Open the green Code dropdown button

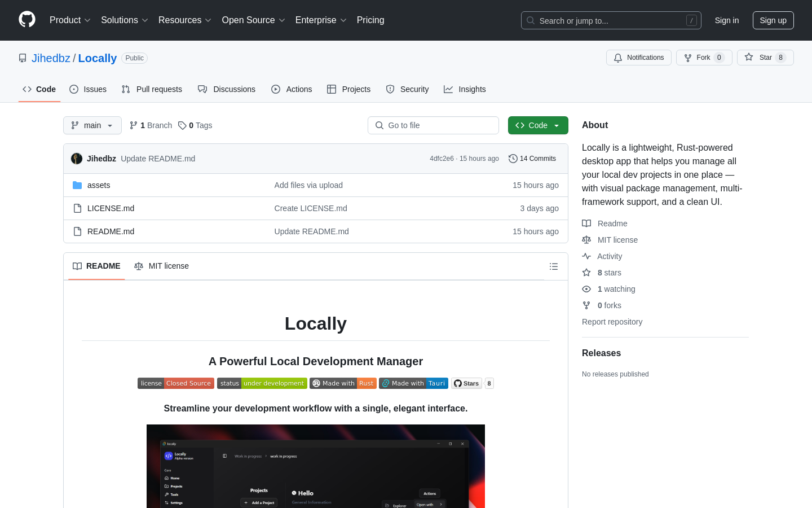click(x=538, y=125)
